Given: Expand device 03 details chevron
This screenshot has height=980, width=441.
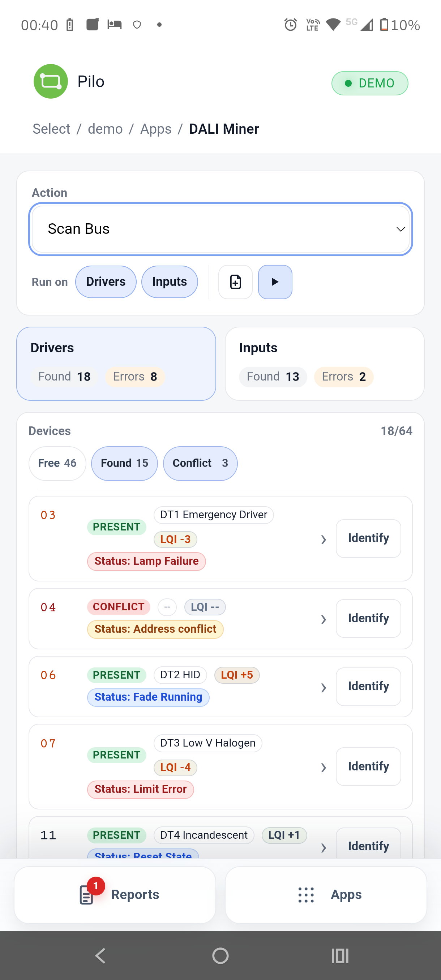Looking at the screenshot, I should point(324,540).
